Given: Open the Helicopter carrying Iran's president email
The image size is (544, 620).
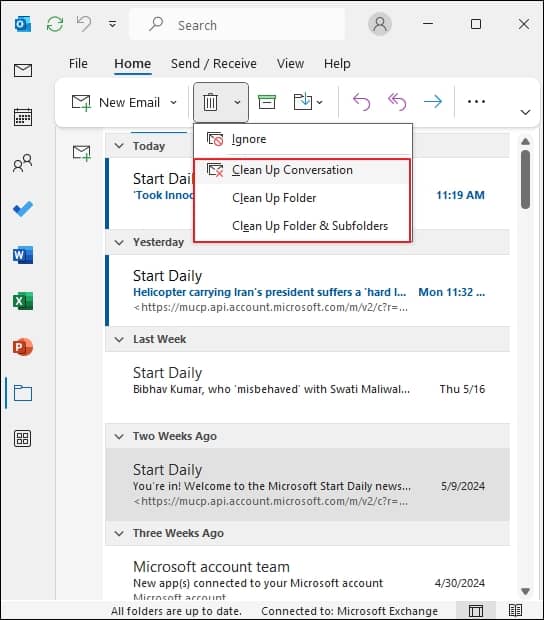Looking at the screenshot, I should [x=307, y=291].
